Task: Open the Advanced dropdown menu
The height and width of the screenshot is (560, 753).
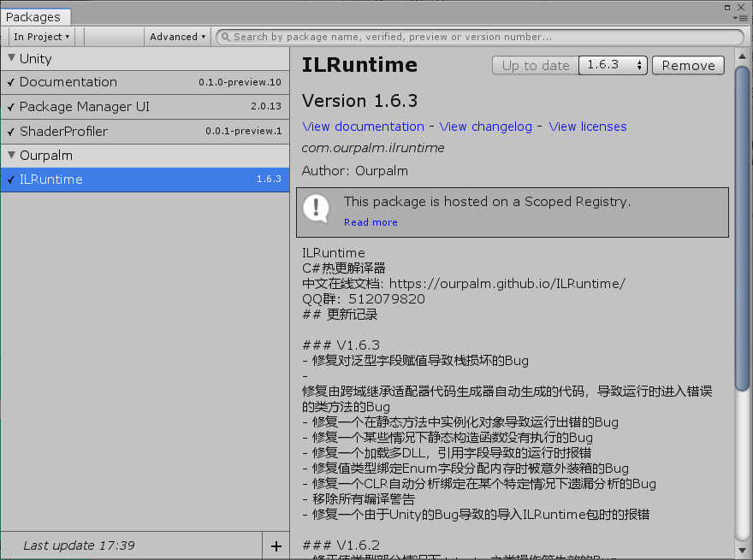Action: 177,37
